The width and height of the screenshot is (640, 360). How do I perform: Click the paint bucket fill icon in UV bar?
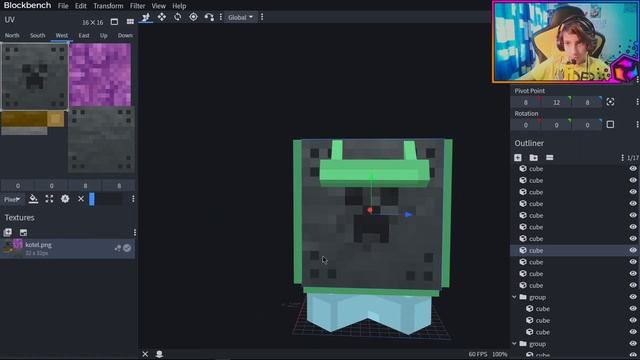[33, 199]
